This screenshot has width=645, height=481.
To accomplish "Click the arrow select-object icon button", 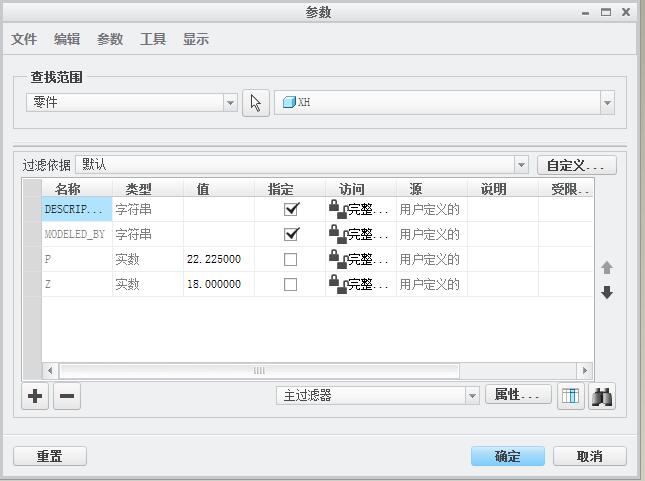I will [255, 103].
